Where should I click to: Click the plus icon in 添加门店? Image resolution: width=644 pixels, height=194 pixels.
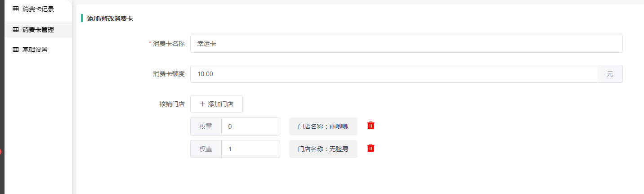pyautogui.click(x=202, y=104)
